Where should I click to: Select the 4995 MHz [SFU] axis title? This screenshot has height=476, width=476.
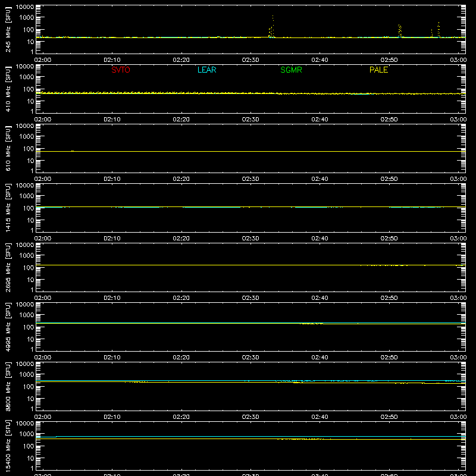(8, 327)
